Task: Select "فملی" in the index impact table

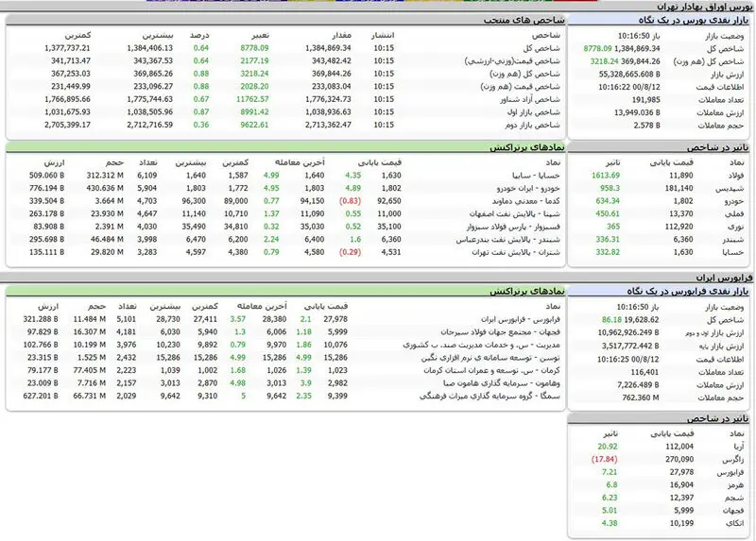Action: (x=737, y=214)
